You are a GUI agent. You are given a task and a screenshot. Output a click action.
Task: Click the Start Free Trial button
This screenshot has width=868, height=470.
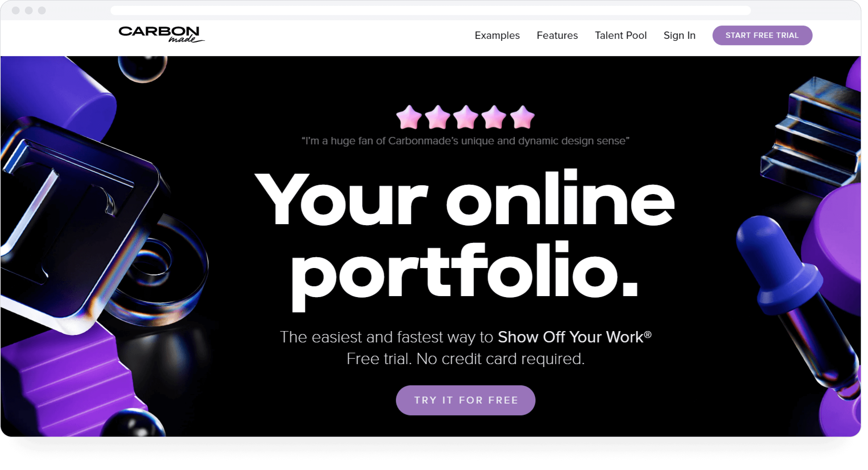coord(762,35)
